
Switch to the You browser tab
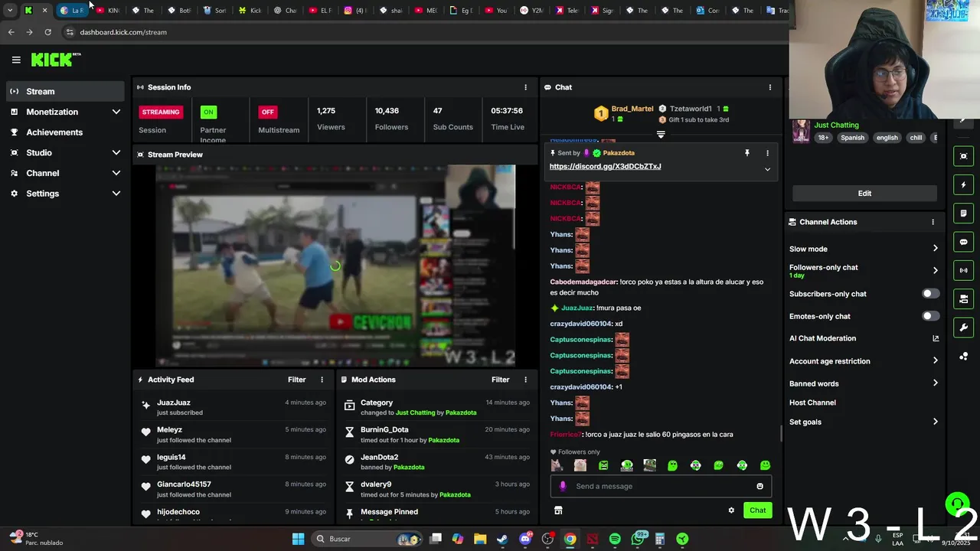pyautogui.click(x=496, y=11)
